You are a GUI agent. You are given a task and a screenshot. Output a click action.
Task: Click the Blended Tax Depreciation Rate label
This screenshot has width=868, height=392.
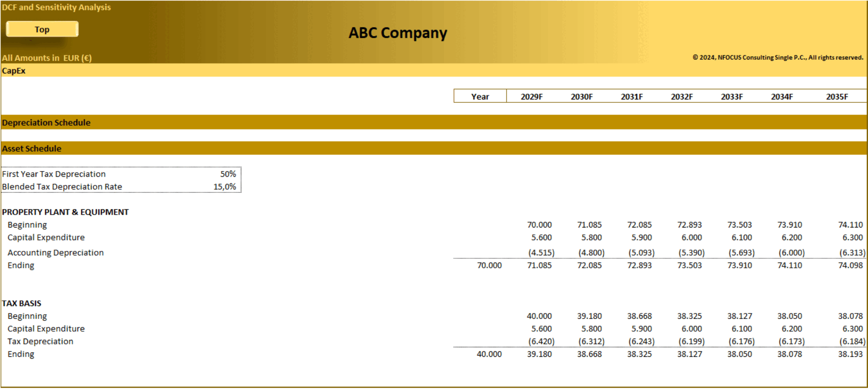tap(62, 187)
